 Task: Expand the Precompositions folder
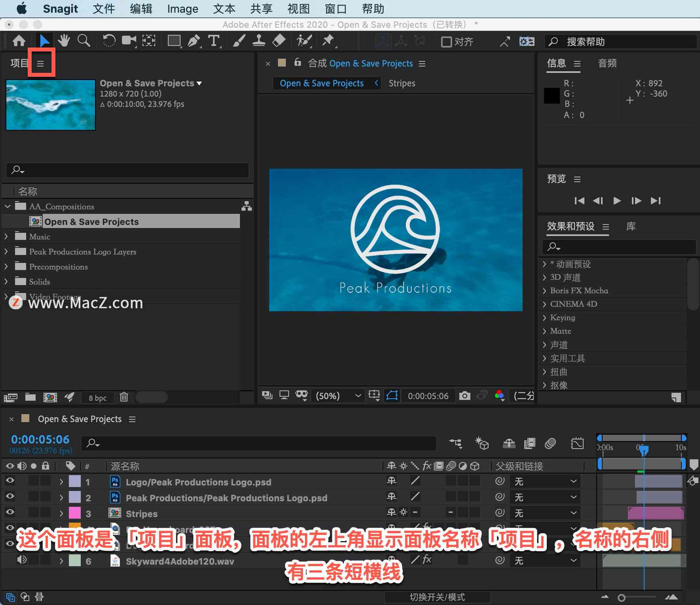[x=6, y=266]
